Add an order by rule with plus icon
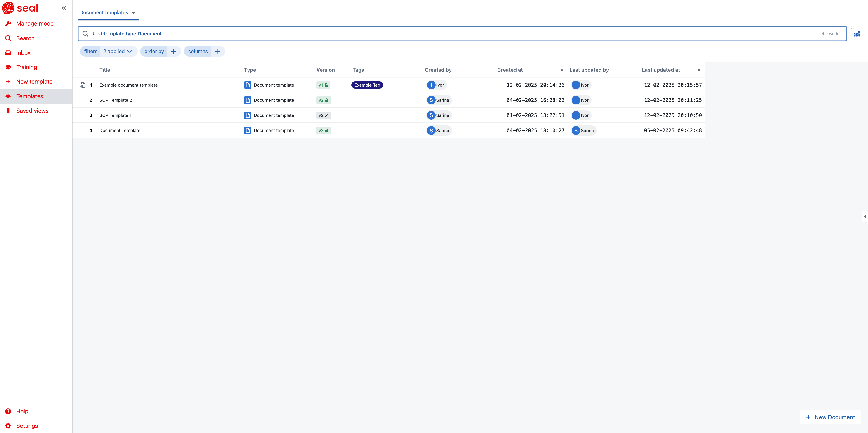 point(174,51)
